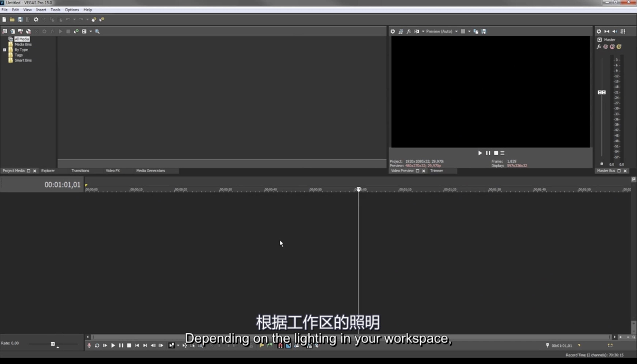
Task: Expand the By Type tree node
Action: pos(5,50)
